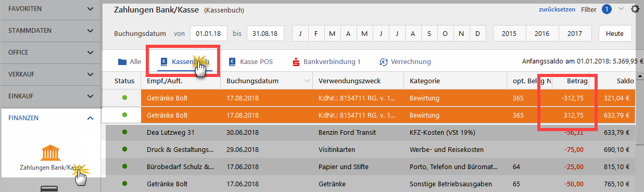This screenshot has width=644, height=192.
Task: Click the zurücksetzen link
Action: pyautogui.click(x=557, y=9)
